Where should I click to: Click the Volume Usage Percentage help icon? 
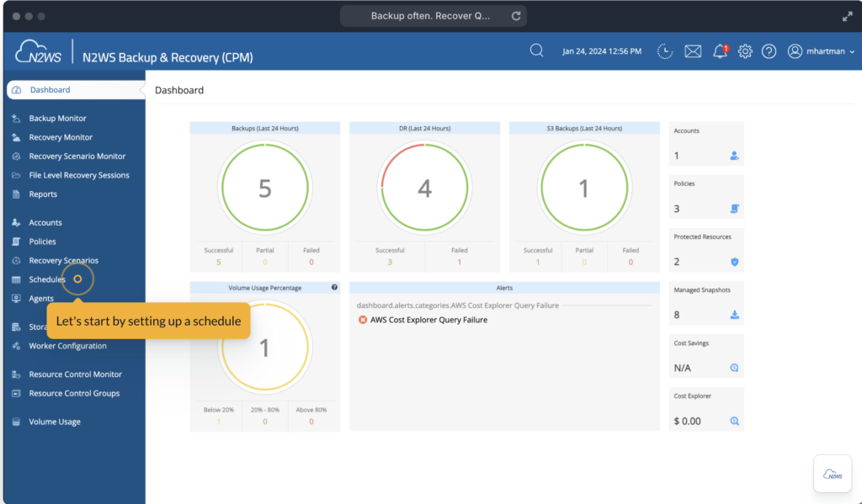pyautogui.click(x=334, y=288)
